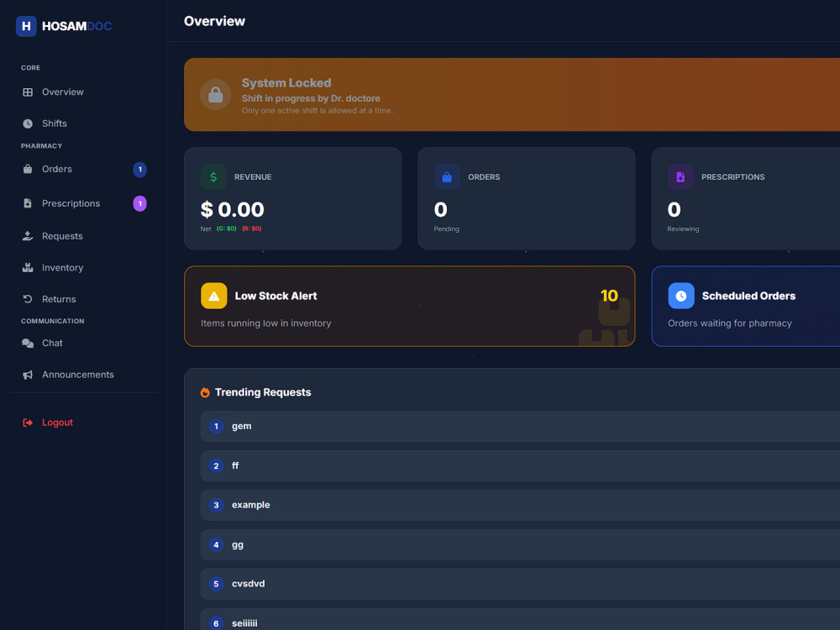The image size is (840, 630).
Task: Click 'Orders waiting for pharmacy' text
Action: coord(730,323)
